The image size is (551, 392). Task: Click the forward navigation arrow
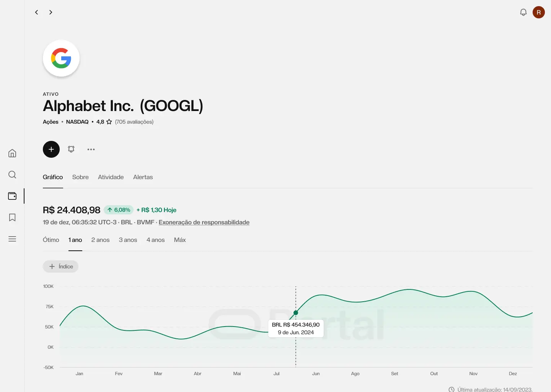(x=51, y=12)
